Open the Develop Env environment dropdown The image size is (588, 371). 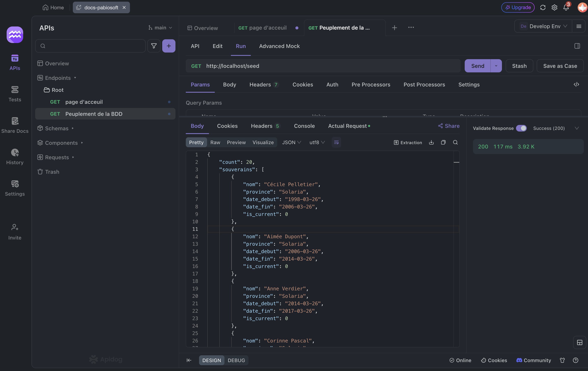pyautogui.click(x=545, y=26)
